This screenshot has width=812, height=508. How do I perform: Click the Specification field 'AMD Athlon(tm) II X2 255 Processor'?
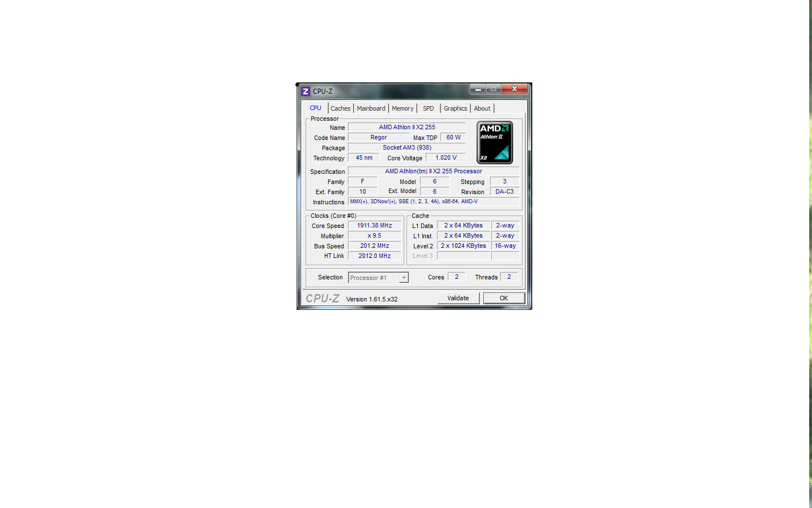point(434,171)
